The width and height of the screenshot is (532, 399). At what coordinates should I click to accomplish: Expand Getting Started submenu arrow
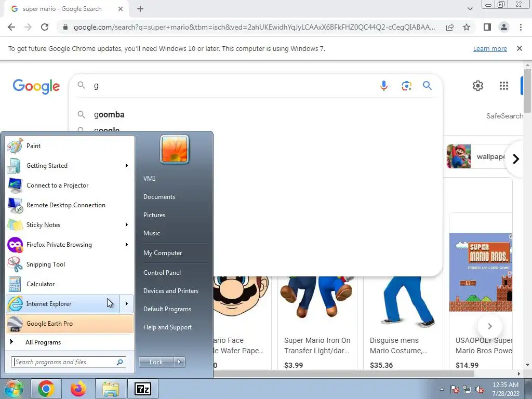[127, 166]
